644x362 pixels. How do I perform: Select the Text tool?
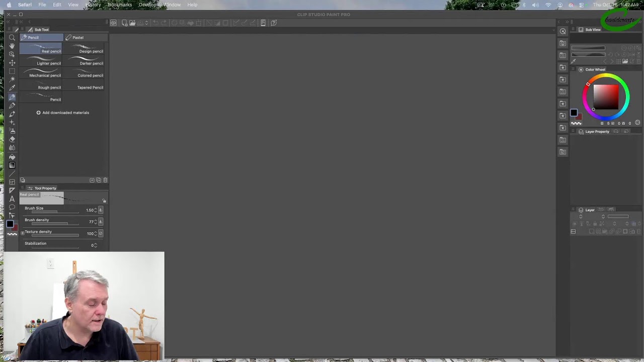coord(12,199)
